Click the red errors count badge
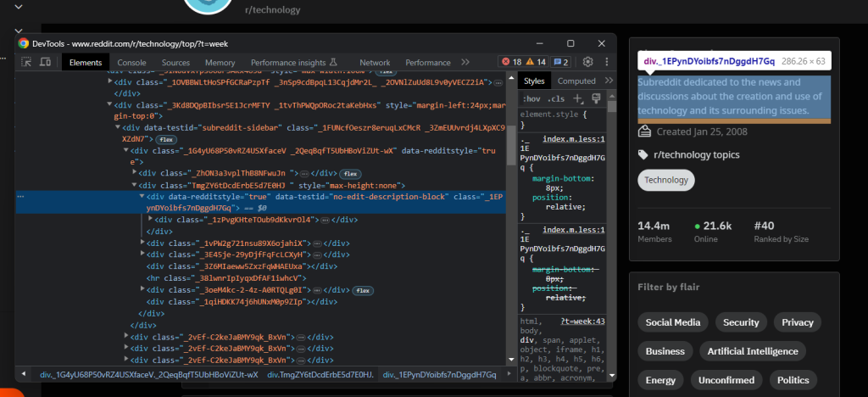Viewport: 868px width, 397px height. coord(512,62)
